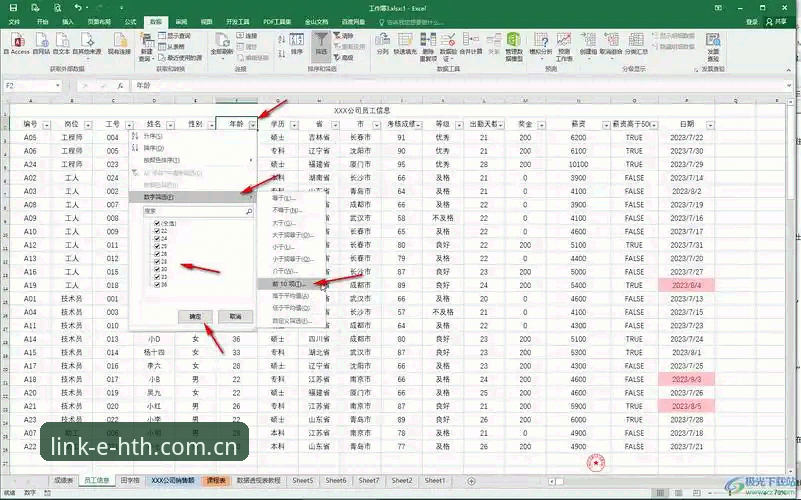Click the 取消 (Cancel) button
This screenshot has height=500, width=801.
(235, 317)
